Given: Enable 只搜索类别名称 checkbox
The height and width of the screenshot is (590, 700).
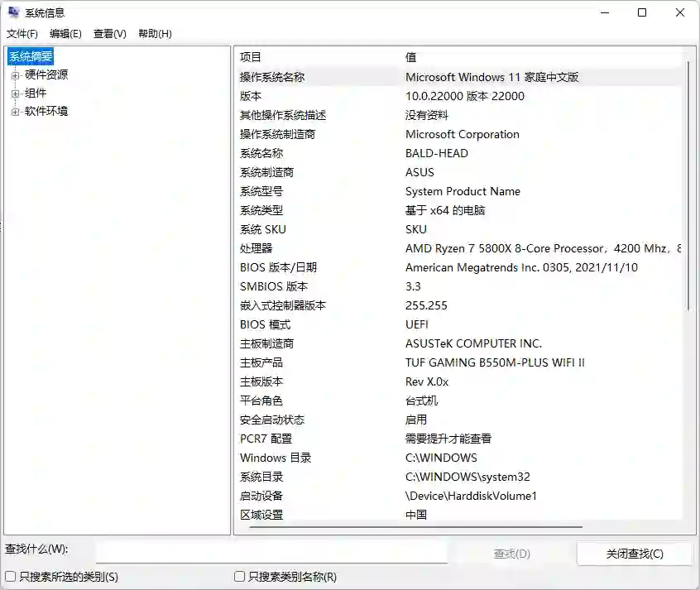Looking at the screenshot, I should 240,577.
